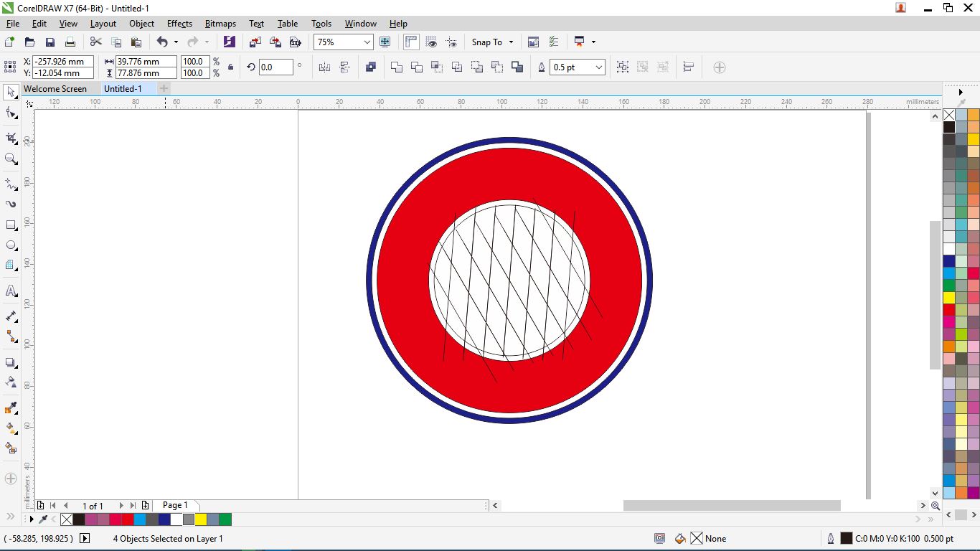Expand the outline width dropdown showing 0.5 pt
This screenshot has height=551, width=980.
click(x=600, y=67)
